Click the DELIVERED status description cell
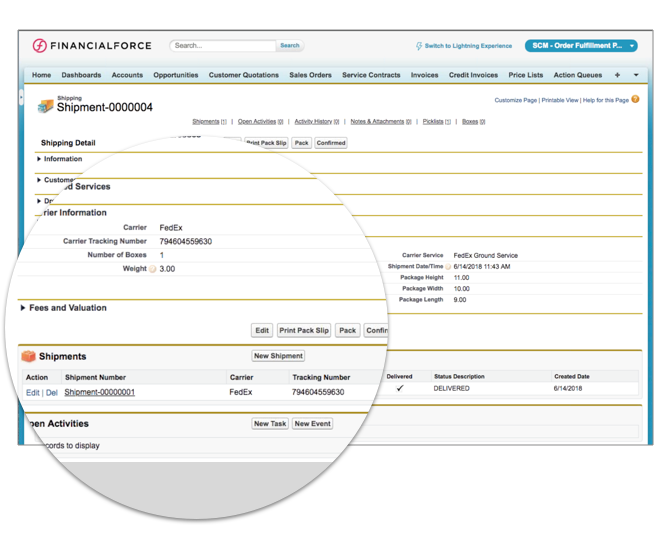 click(x=451, y=388)
